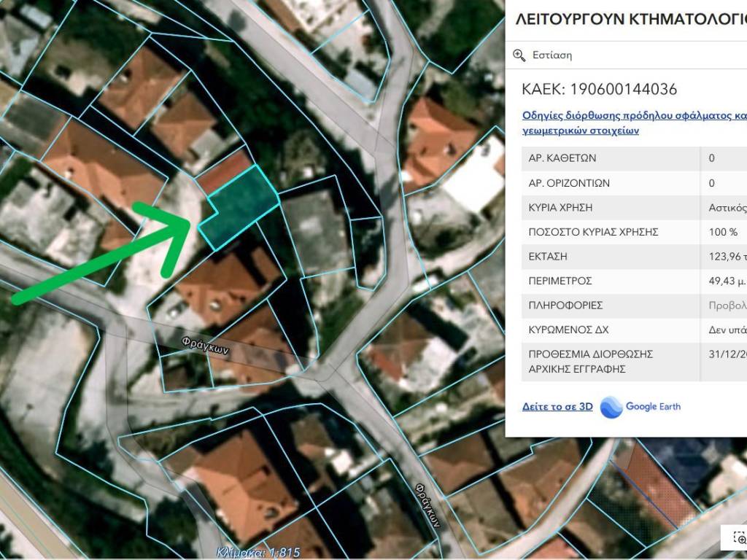Screen dimensions: 747x560
Task: Click the map scale Κλίμακα 1:815 text
Action: click(x=258, y=553)
